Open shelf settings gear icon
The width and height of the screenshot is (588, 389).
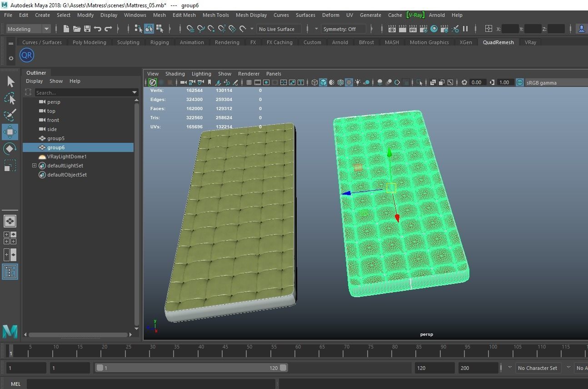coord(11,58)
